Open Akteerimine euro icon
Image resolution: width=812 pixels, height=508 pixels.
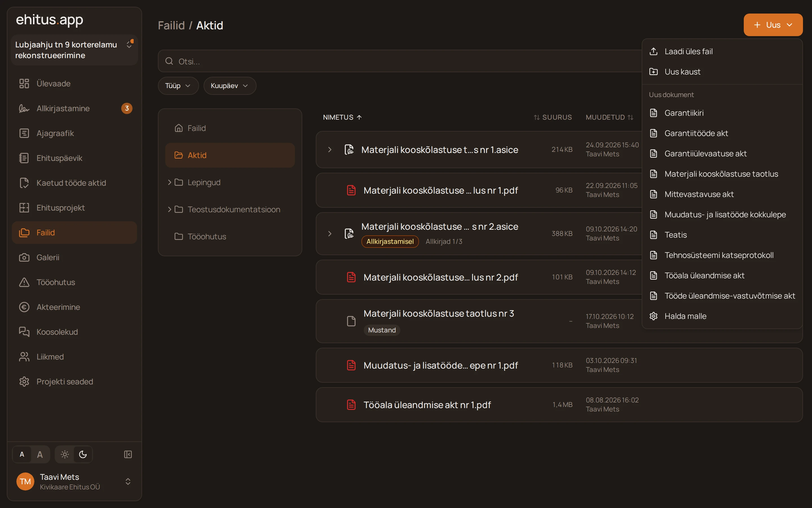[x=24, y=307]
